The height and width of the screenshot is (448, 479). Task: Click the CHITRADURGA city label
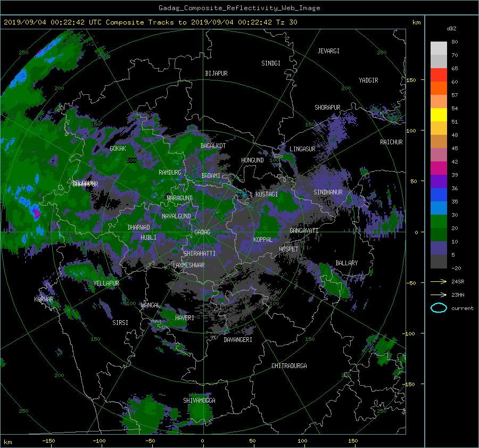pos(289,366)
